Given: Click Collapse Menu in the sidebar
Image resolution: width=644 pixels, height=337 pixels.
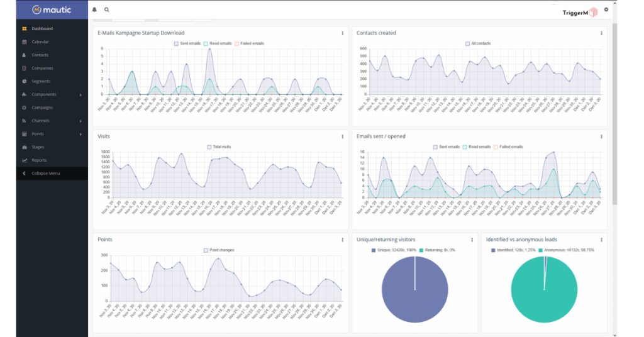Looking at the screenshot, I should click(45, 173).
